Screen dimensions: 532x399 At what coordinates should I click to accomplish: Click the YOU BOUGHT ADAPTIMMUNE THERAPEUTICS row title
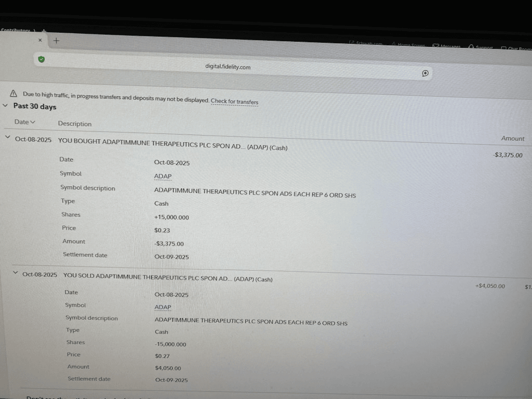click(172, 144)
